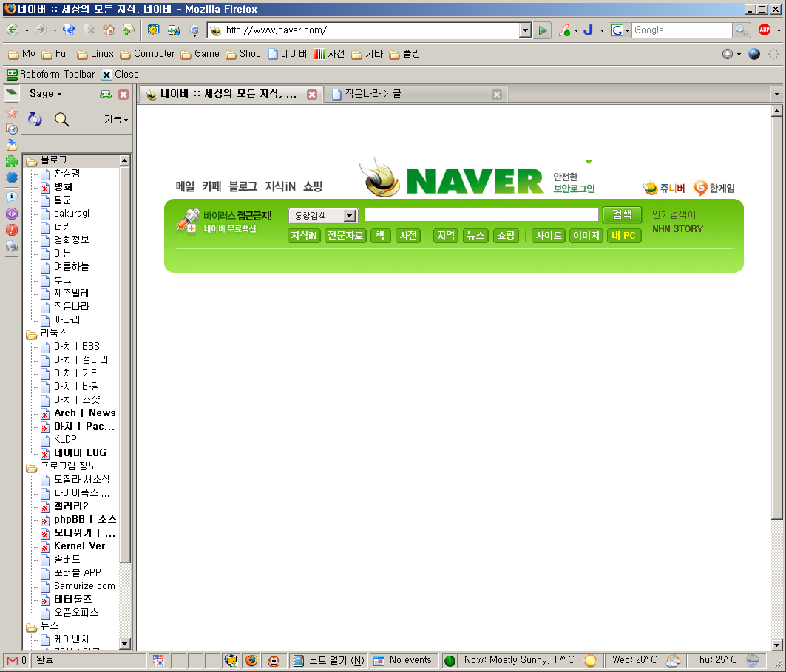Viewport: 786px width, 672px height.
Task: Click the 뉴스 search category button
Action: coord(475,236)
